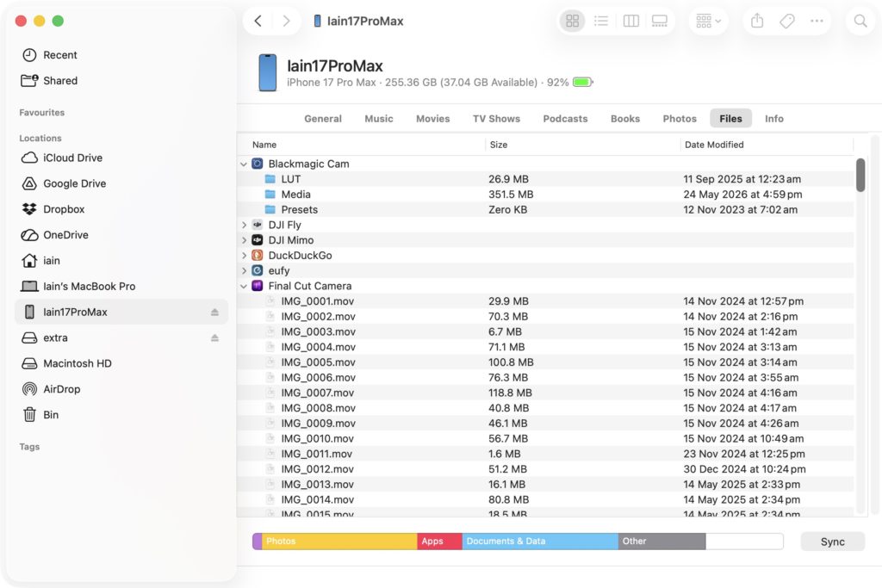Switch to the General tab
The height and width of the screenshot is (588, 882).
(x=323, y=119)
